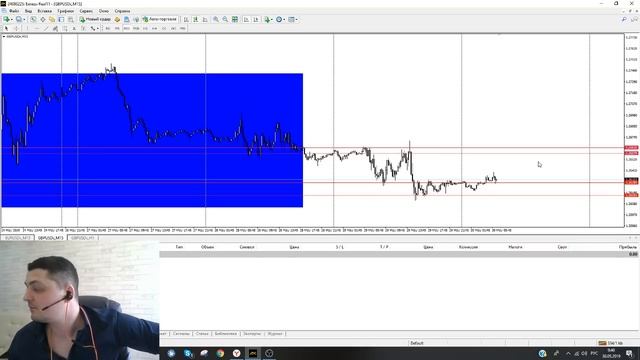Viewport: 640px width, 360px height.
Task: Switch chart to candlesticks icon
Action: 196,19
